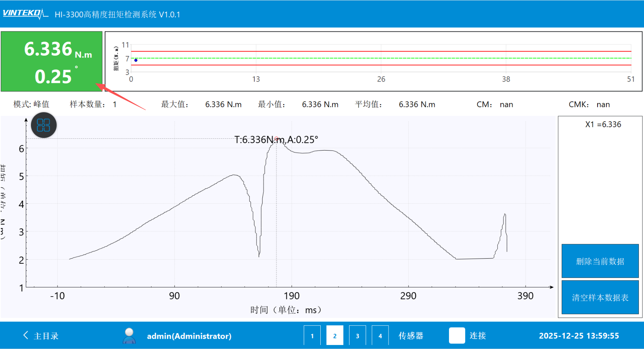Click the peak marker on the torque curve
The image size is (644, 349).
pyautogui.click(x=276, y=139)
